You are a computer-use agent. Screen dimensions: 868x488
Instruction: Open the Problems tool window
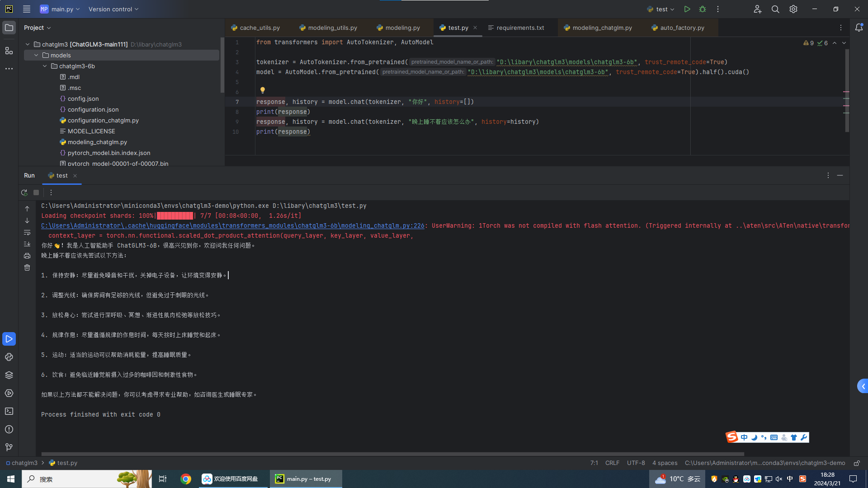pos(9,429)
